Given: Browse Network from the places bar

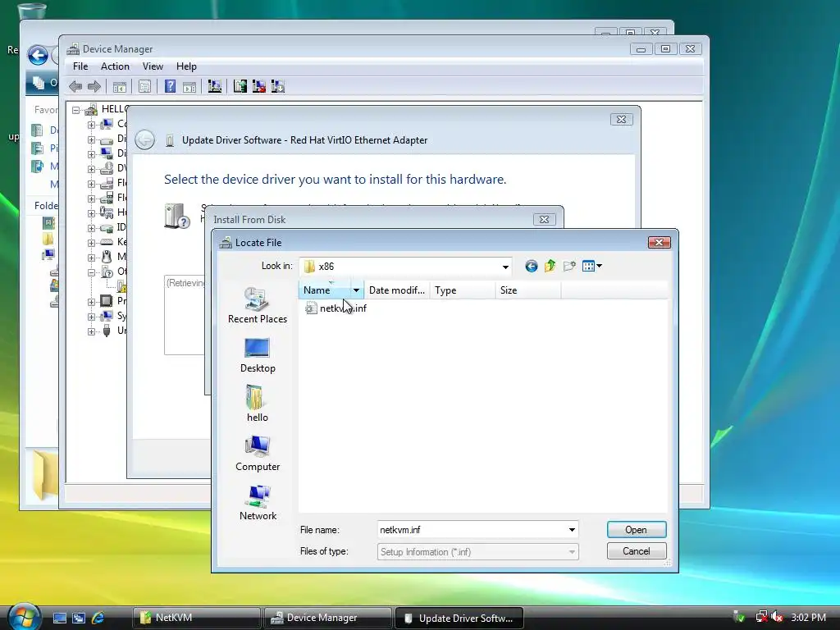Looking at the screenshot, I should click(258, 503).
